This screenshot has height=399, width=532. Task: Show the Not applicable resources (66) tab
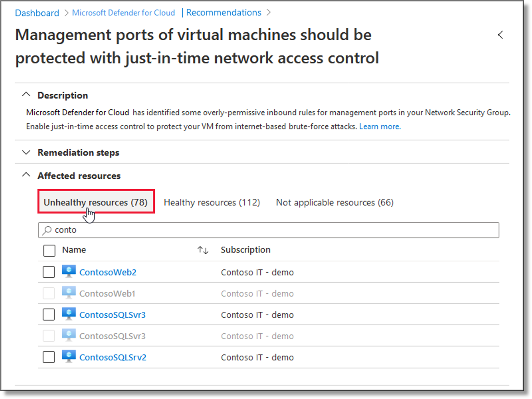point(335,202)
